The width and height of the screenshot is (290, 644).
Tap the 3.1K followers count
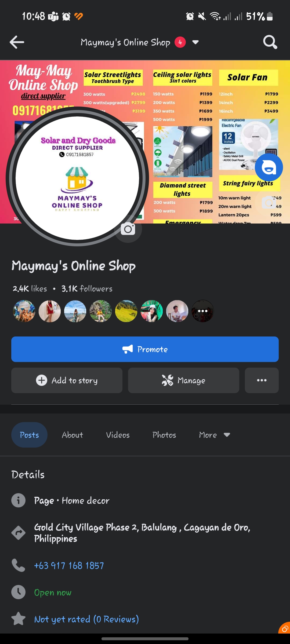coord(87,289)
